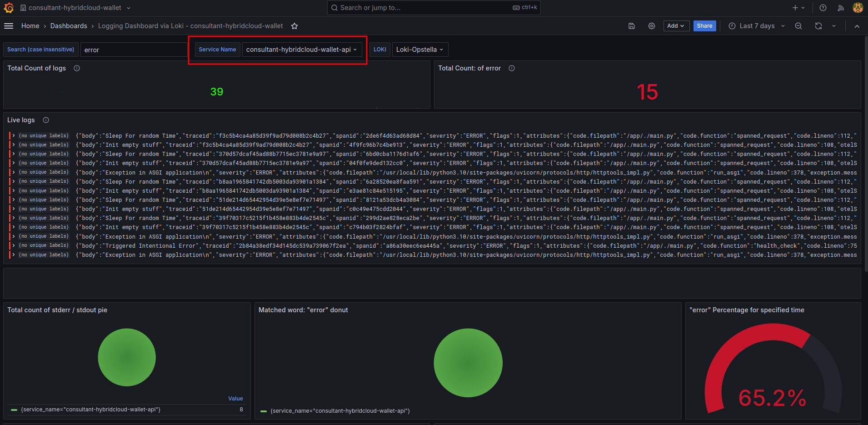
Task: Click the error count value 15
Action: (x=647, y=92)
